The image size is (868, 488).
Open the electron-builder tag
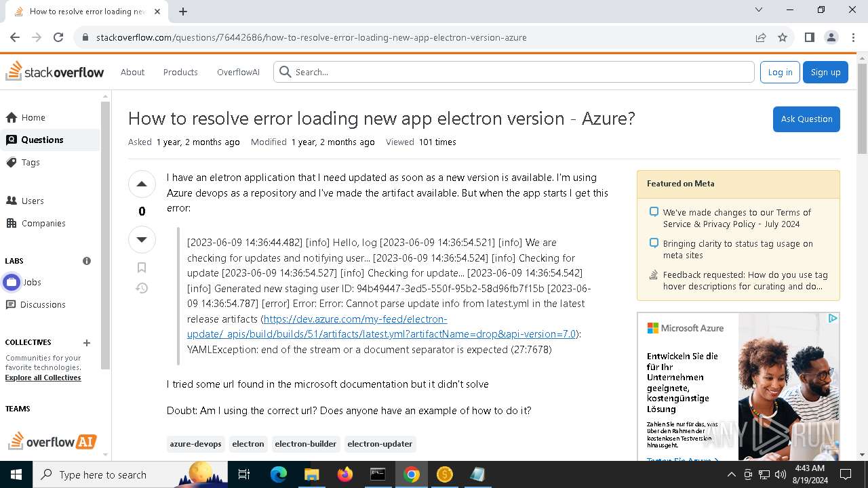[x=305, y=444]
